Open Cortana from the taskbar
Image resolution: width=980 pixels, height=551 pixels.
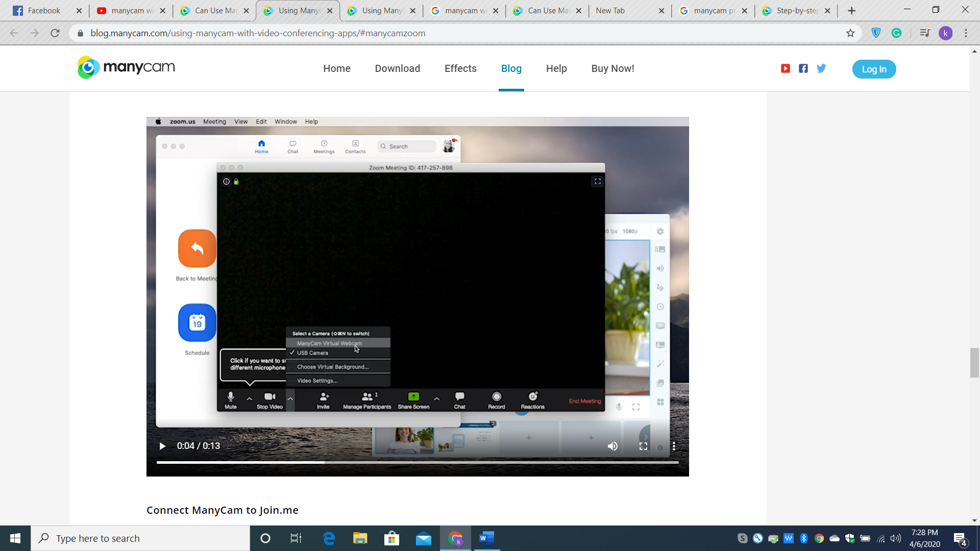click(265, 538)
